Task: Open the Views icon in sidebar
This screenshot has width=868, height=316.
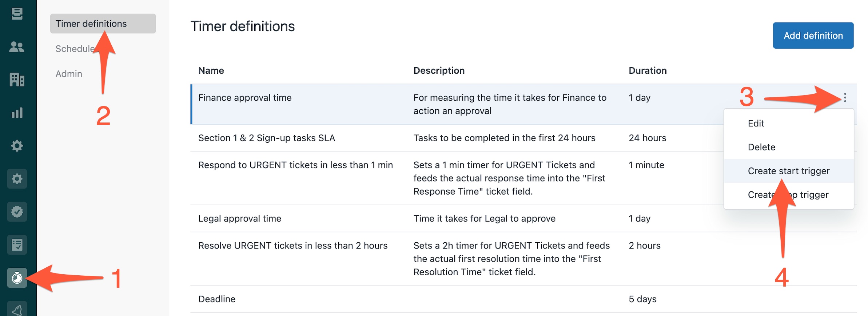Action: pos(17,14)
